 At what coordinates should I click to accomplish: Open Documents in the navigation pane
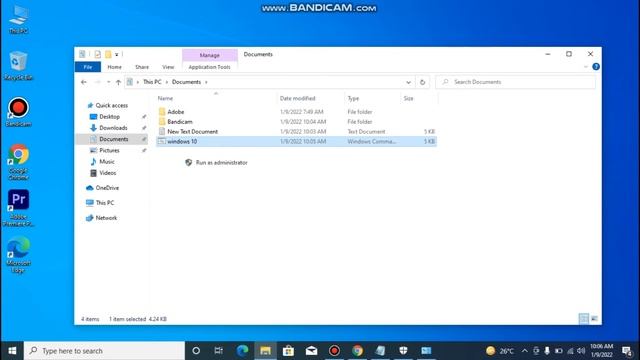coord(113,139)
